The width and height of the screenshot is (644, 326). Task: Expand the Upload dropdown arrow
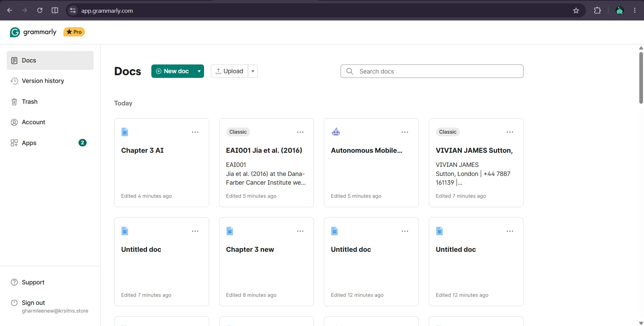click(x=253, y=71)
